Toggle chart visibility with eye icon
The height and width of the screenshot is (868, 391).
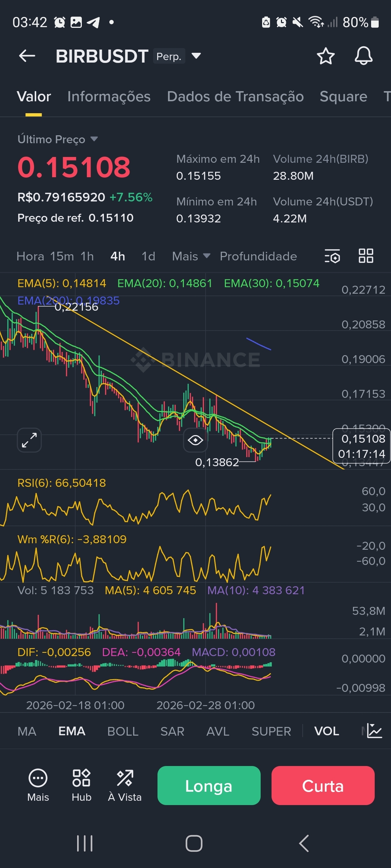point(195,440)
